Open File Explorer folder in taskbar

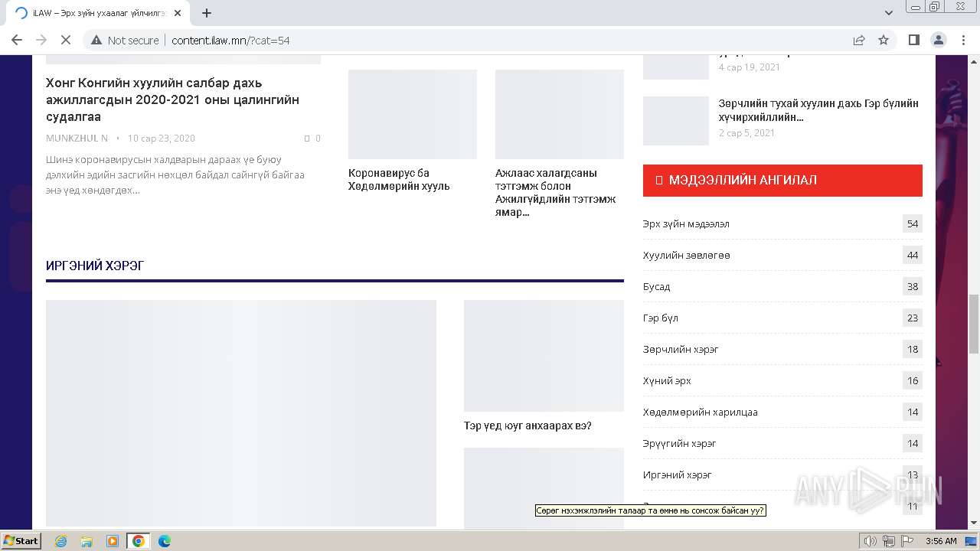coord(87,541)
